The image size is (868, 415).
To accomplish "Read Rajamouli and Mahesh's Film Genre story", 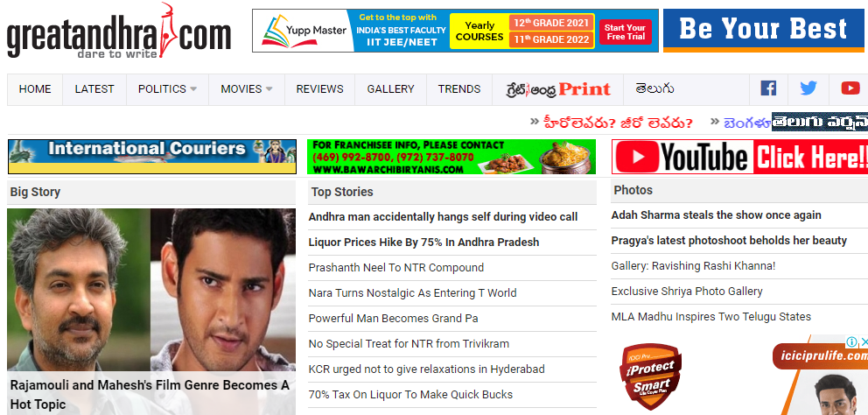I will click(x=150, y=395).
